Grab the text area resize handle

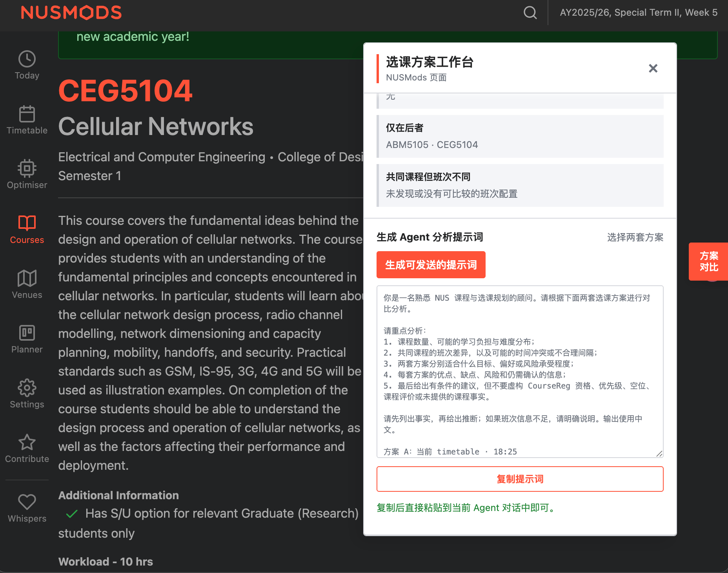(x=659, y=454)
